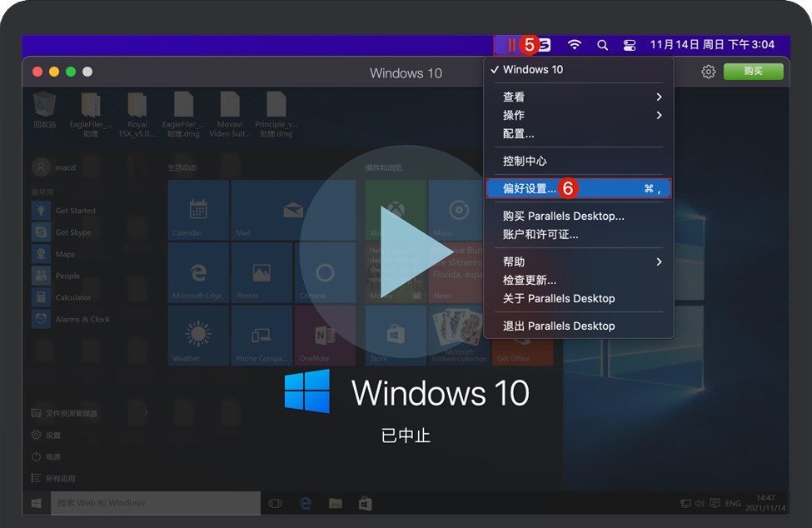Open Microsoft Solitaire Collection tile

coord(459,336)
